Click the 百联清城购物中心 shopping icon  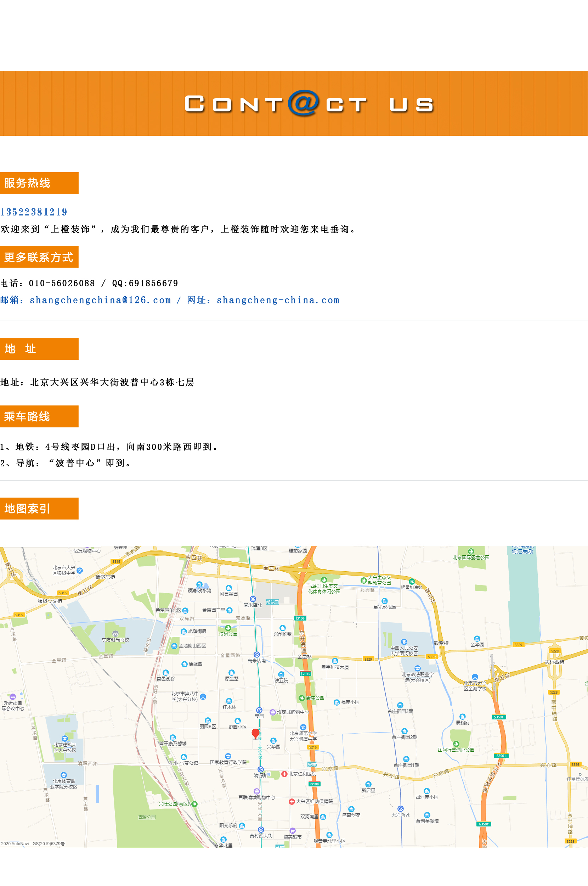point(256,791)
